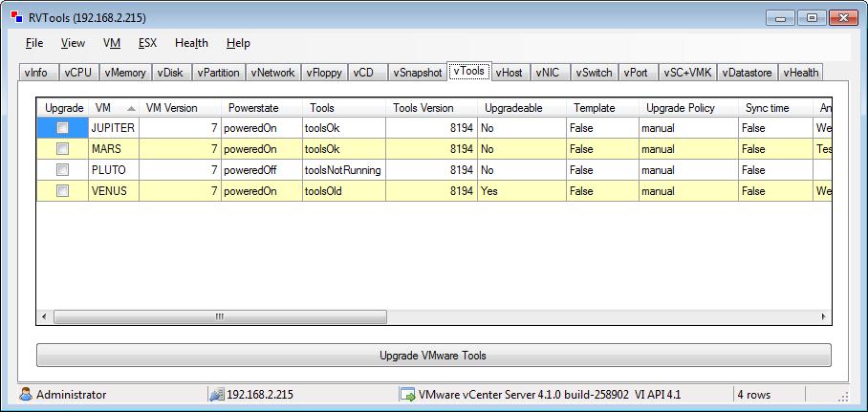
Task: Sort by the Upgrade Policy column header
Action: (688, 108)
